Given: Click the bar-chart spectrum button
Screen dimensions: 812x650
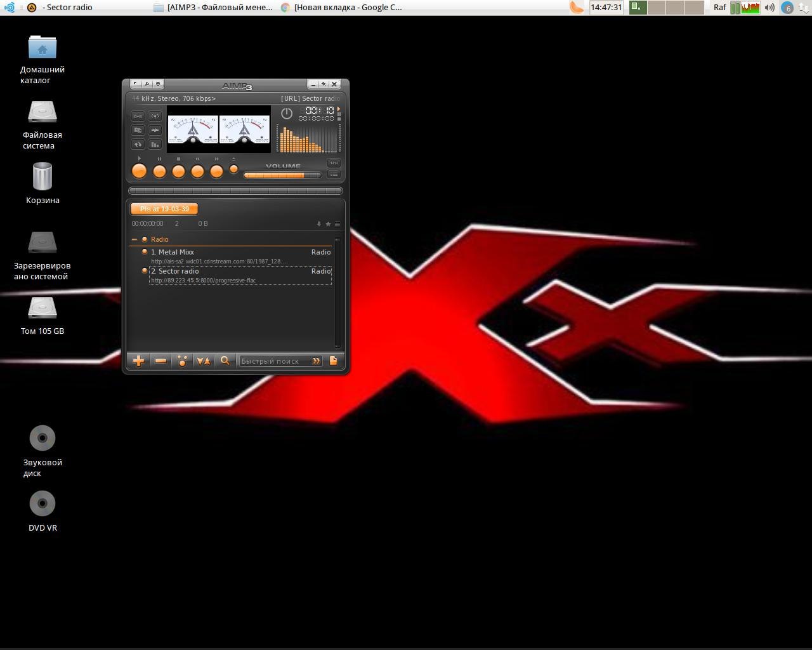Looking at the screenshot, I should pyautogui.click(x=155, y=144).
